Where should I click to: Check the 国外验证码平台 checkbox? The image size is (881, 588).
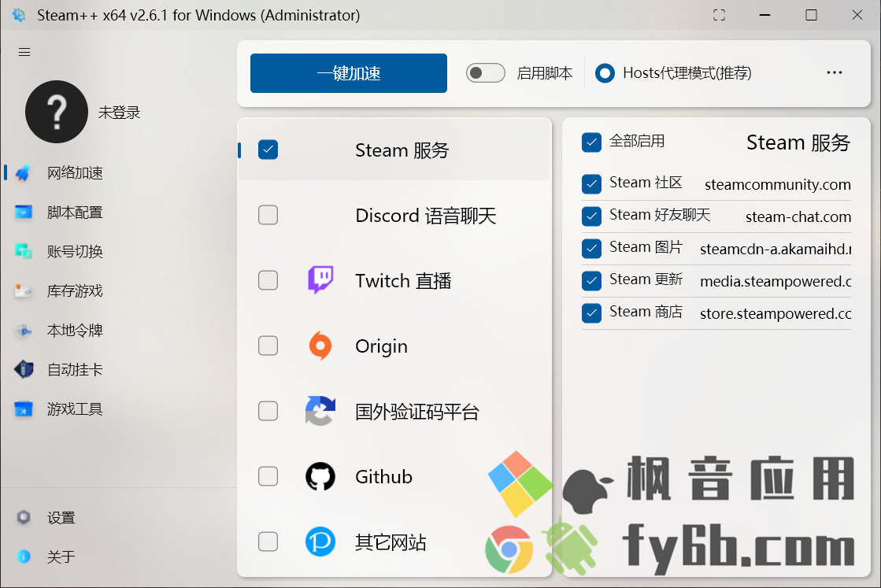pyautogui.click(x=268, y=411)
